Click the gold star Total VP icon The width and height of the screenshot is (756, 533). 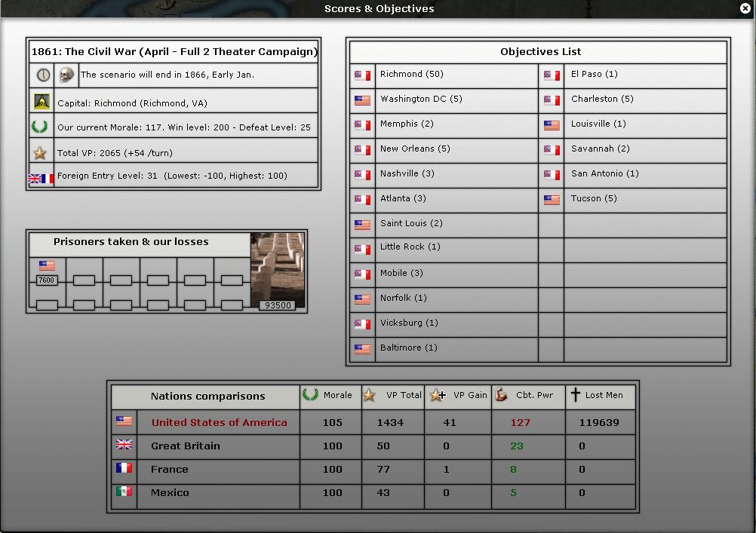point(40,153)
